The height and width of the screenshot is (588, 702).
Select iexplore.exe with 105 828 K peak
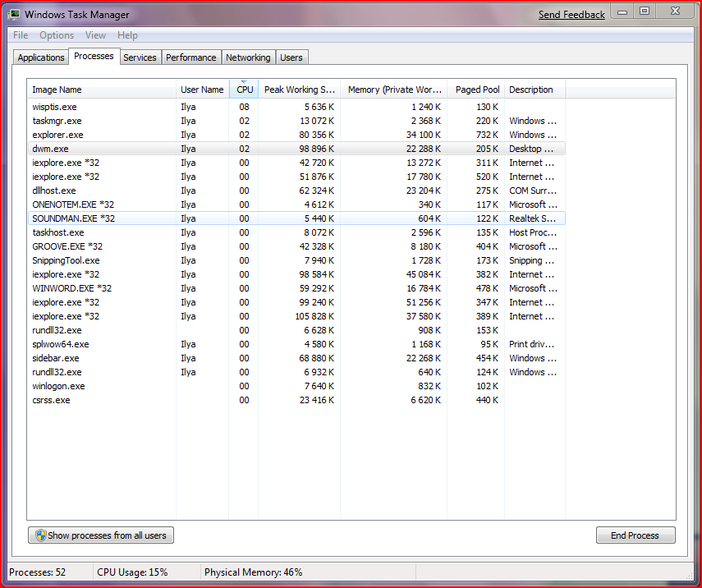tap(296, 316)
